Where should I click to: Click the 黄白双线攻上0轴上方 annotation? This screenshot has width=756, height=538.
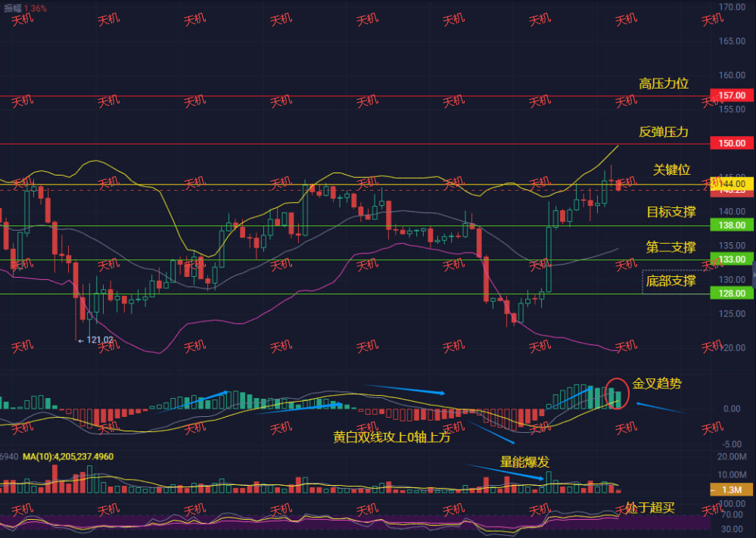(392, 437)
